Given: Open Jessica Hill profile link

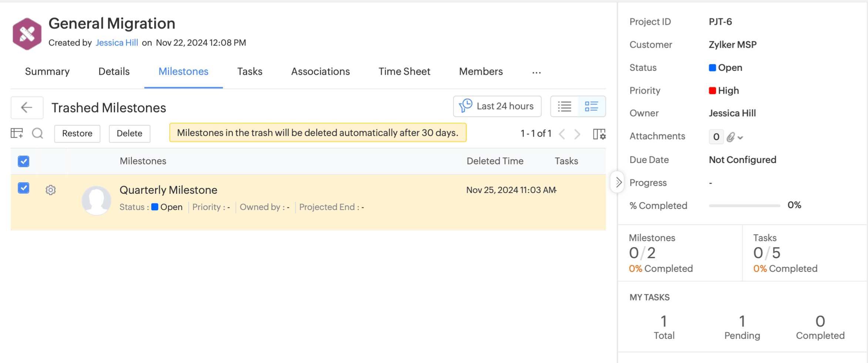Looking at the screenshot, I should click(117, 43).
